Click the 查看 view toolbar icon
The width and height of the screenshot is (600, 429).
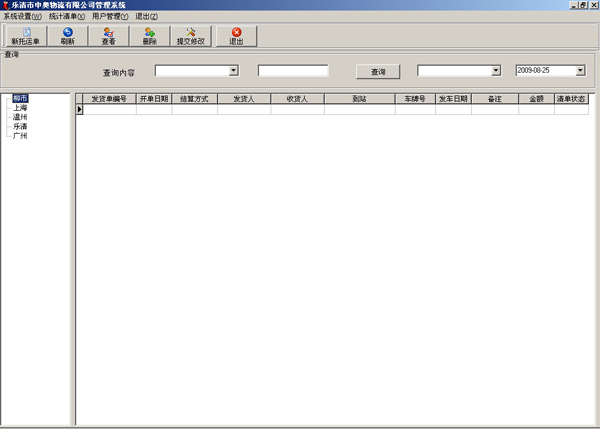pyautogui.click(x=108, y=33)
